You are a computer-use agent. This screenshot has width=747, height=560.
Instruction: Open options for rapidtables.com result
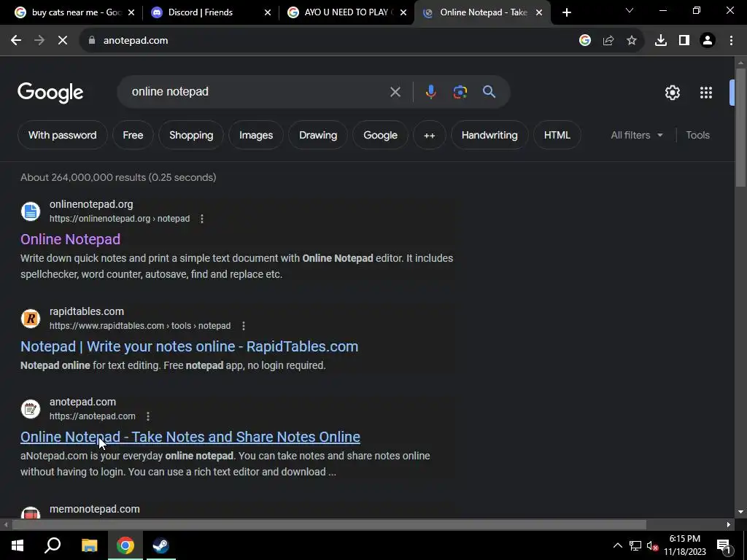244,326
